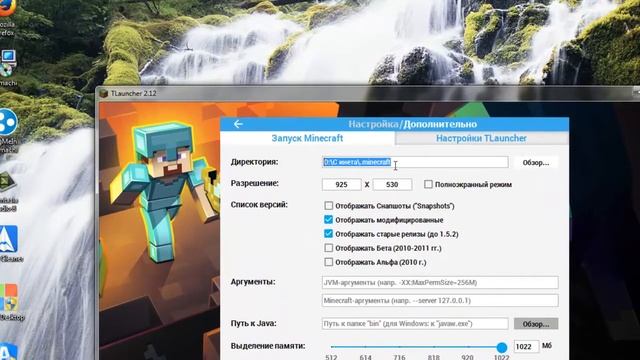This screenshot has width=640, height=360.
Task: Open the blue A-shaped desktop icon
Action: (9, 240)
